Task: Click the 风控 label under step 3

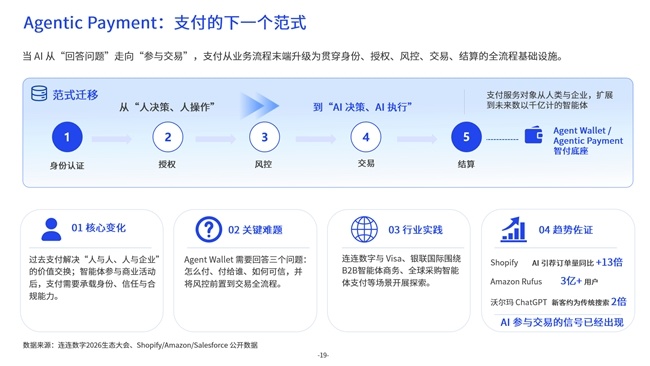Action: tap(263, 164)
